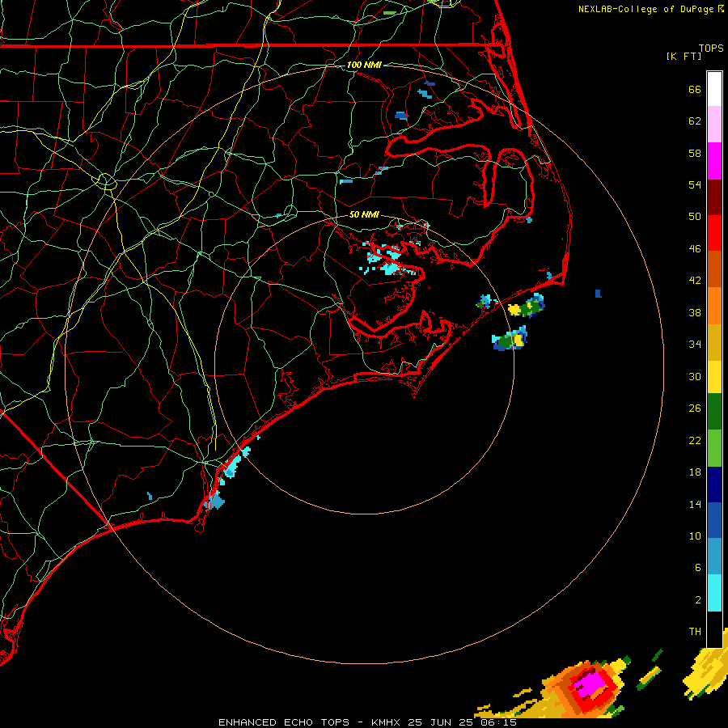Click the "KMHX" station identifier in caption
728x728 pixels.
[x=385, y=722]
